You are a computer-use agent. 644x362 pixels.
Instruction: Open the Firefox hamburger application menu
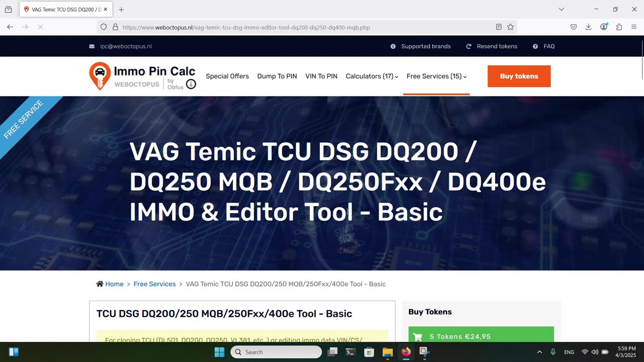coord(634,27)
